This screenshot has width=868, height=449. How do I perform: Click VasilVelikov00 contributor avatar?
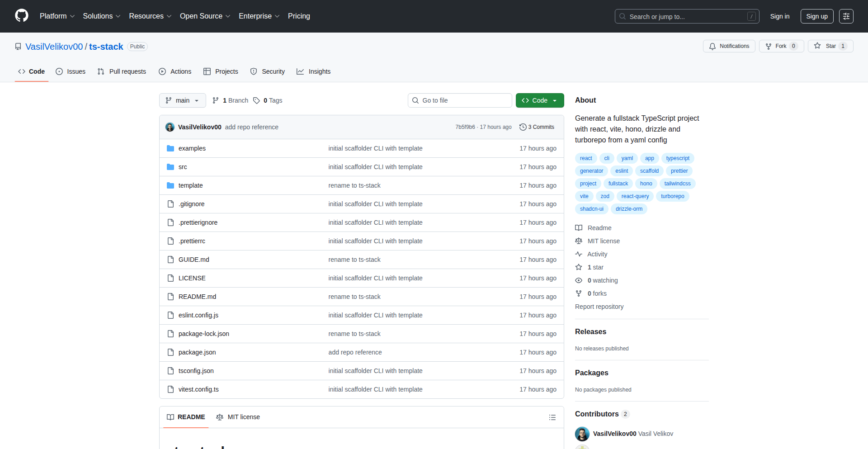click(x=582, y=434)
